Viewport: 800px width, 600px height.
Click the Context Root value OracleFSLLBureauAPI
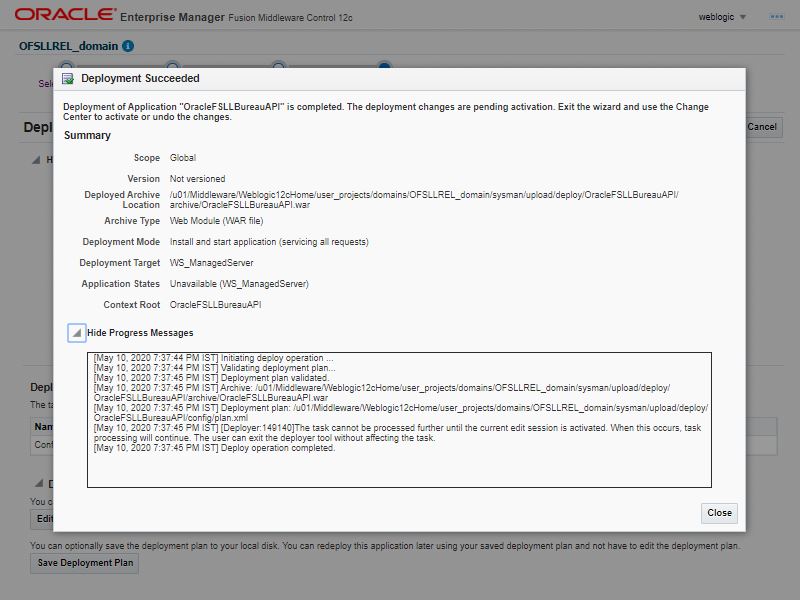215,305
